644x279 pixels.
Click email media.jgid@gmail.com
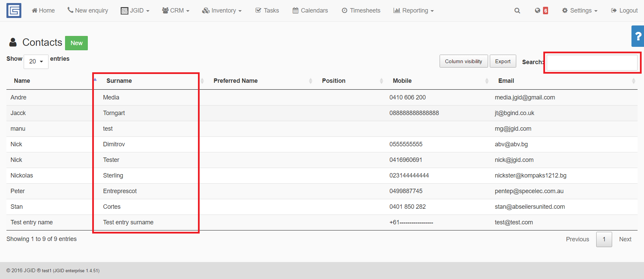point(525,97)
